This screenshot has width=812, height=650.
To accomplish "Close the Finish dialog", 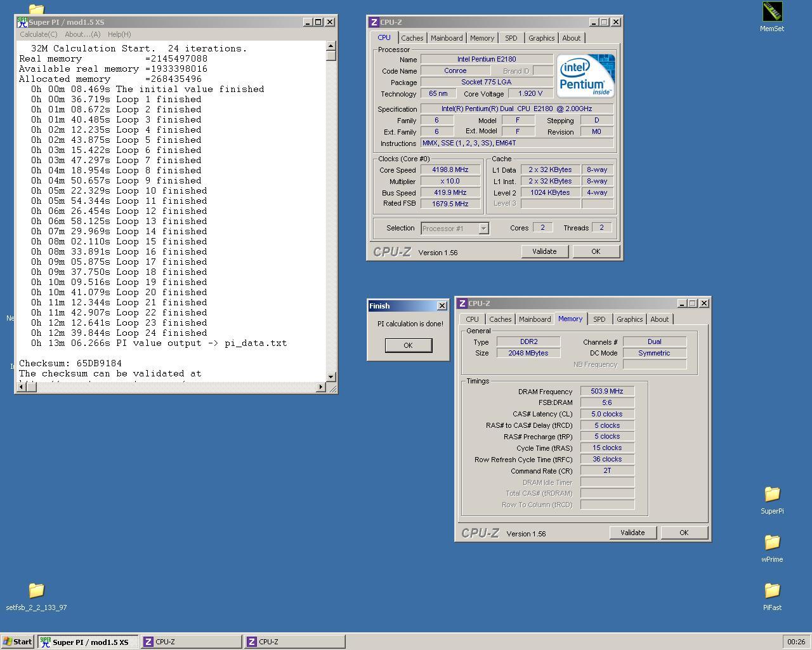I will (x=442, y=306).
